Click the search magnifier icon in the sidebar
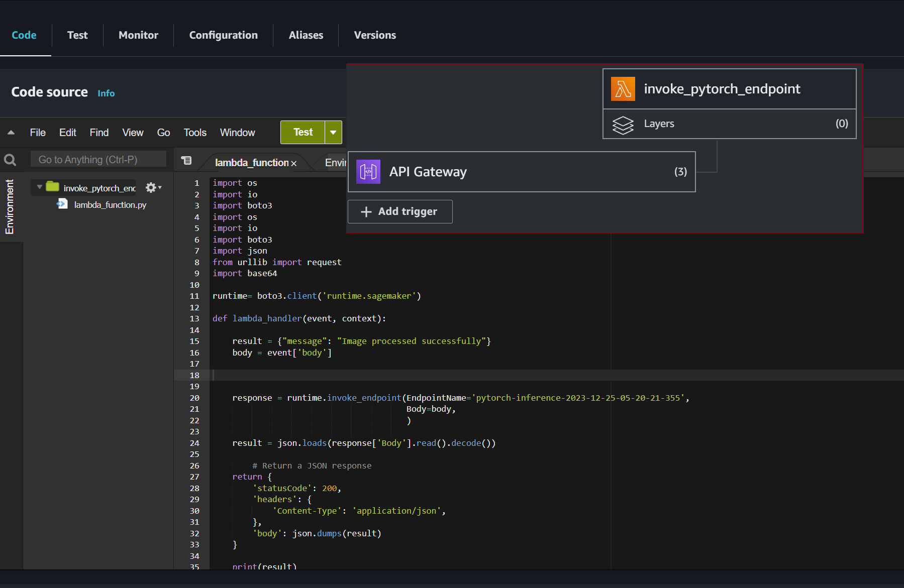 pos(10,160)
